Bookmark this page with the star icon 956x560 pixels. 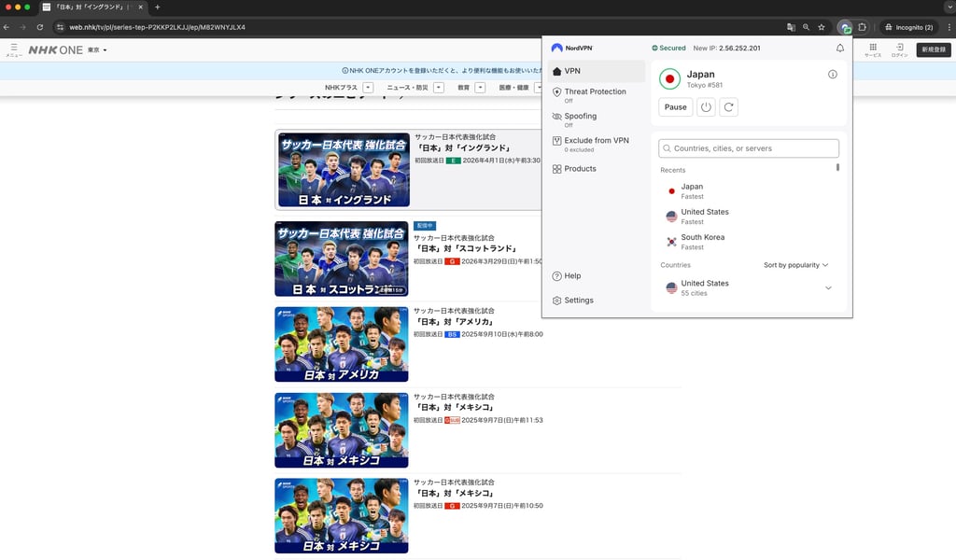822,27
